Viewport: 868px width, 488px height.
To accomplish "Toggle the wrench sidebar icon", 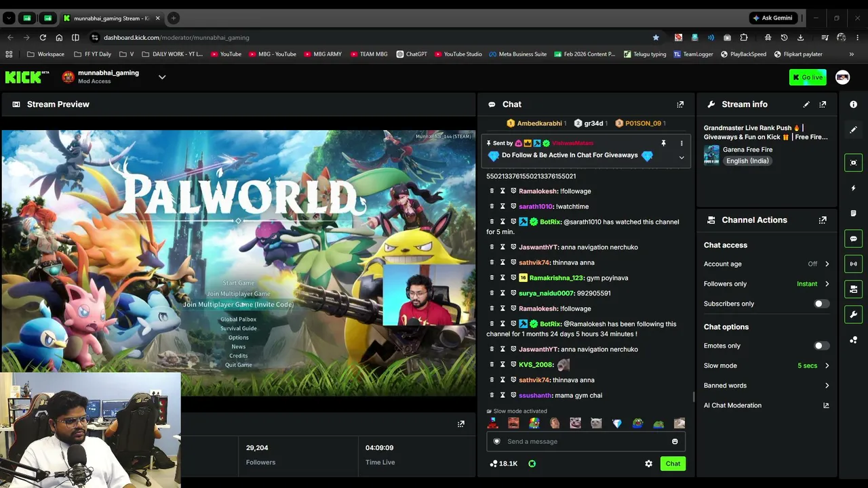I will point(854,314).
